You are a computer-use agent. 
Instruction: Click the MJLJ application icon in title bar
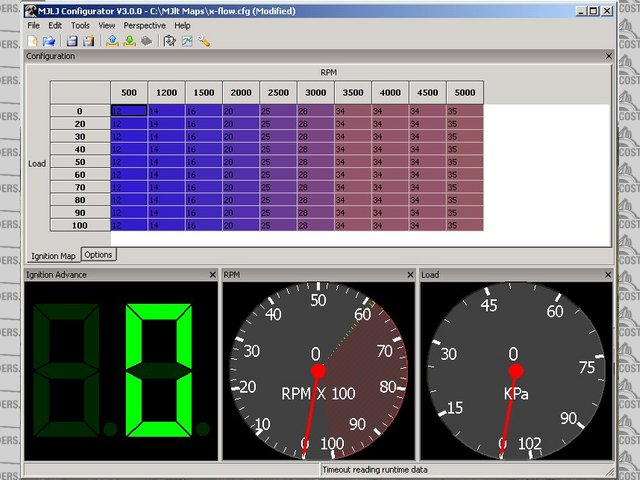point(31,11)
